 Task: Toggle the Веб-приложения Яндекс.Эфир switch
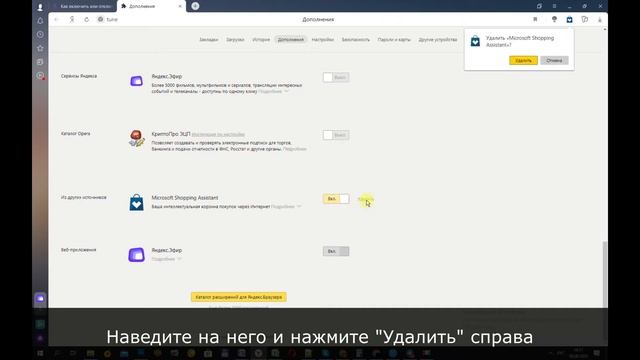click(x=336, y=251)
